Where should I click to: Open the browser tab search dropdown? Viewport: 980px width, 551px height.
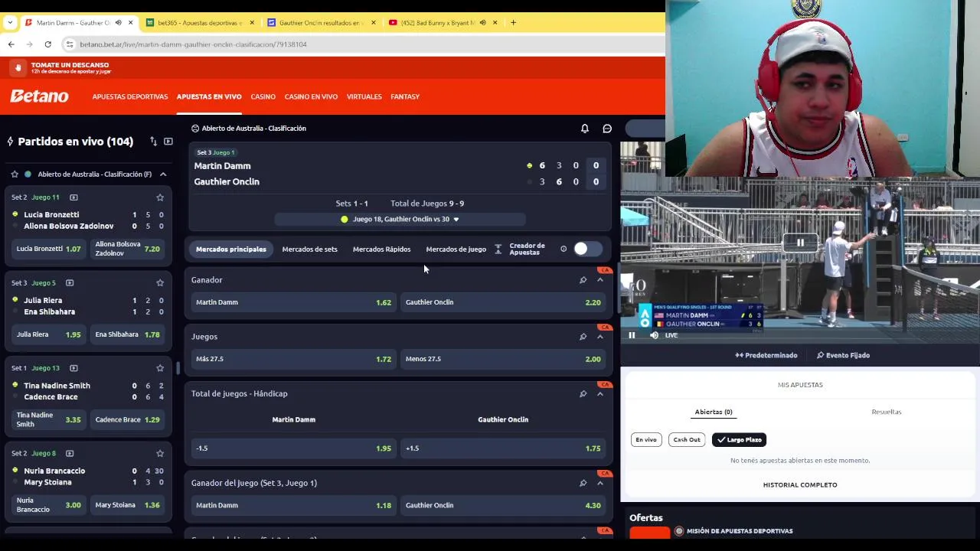click(10, 22)
